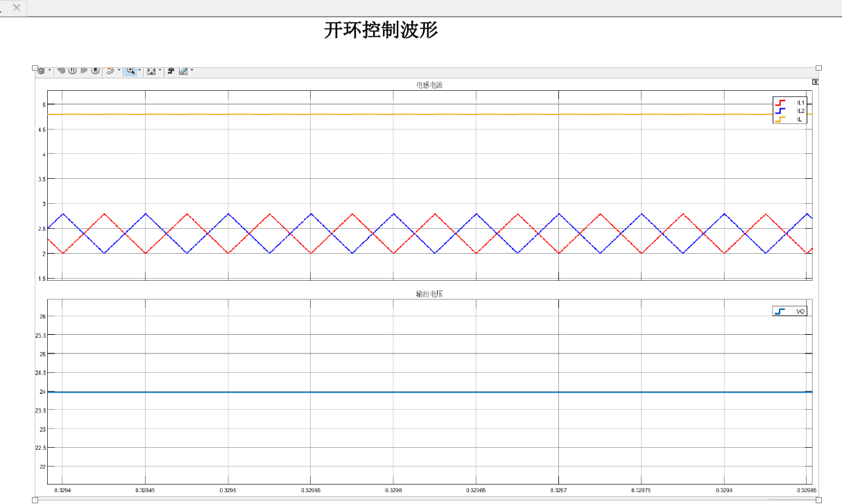Toggle VO signal in lower legend
Image resolution: width=842 pixels, height=504 pixels.
tap(790, 311)
